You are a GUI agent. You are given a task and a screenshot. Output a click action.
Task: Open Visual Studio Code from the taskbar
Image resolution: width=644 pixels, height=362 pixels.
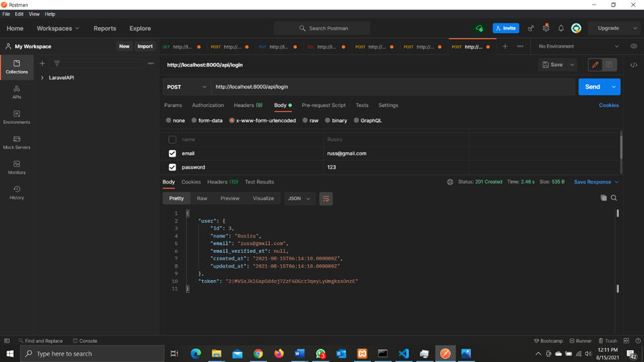click(x=404, y=353)
